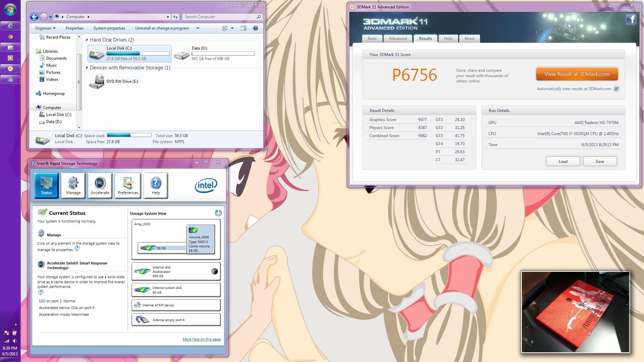Open the Manage section in Intel RST
The height and width of the screenshot is (362, 644).
(73, 185)
